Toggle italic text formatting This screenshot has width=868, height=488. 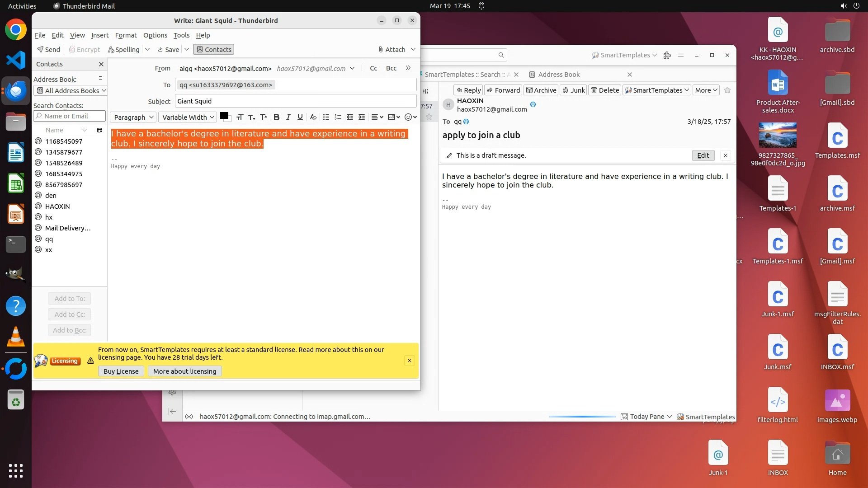288,117
